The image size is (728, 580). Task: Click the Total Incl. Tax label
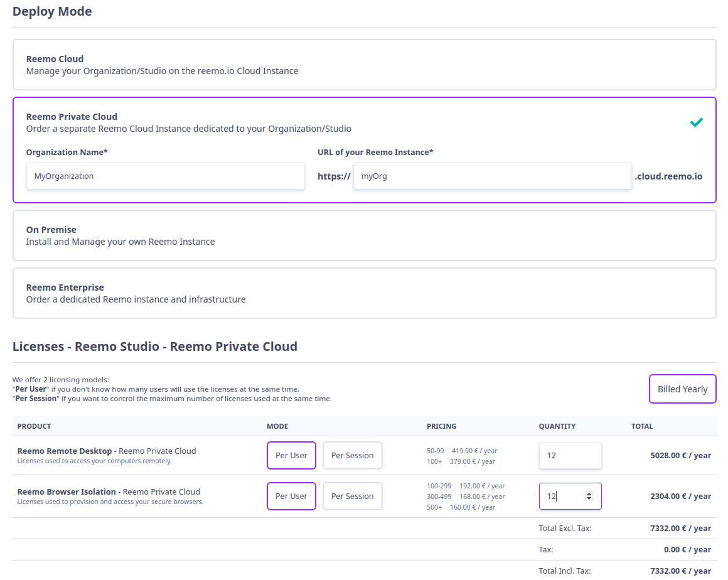[x=565, y=571]
